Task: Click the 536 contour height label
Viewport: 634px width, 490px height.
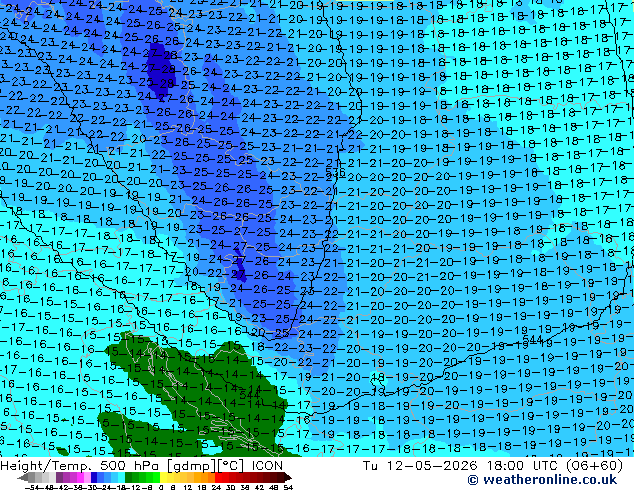Action: (336, 173)
